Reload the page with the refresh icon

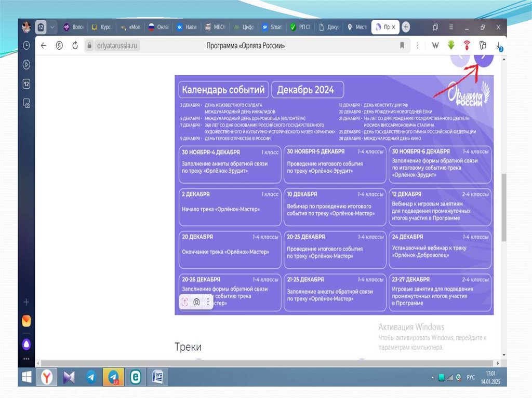point(75,46)
